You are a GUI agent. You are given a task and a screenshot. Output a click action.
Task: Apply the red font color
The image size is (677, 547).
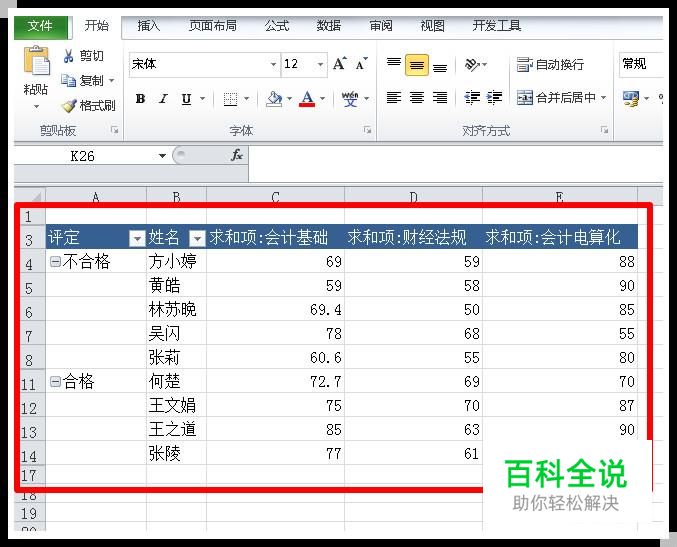coord(307,99)
